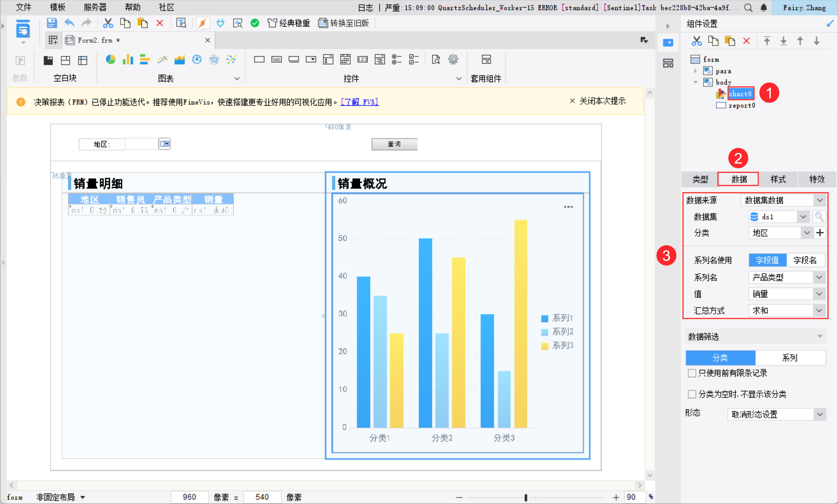Check 分类为空时,不显示该分类 option
The width and height of the screenshot is (838, 504).
692,394
